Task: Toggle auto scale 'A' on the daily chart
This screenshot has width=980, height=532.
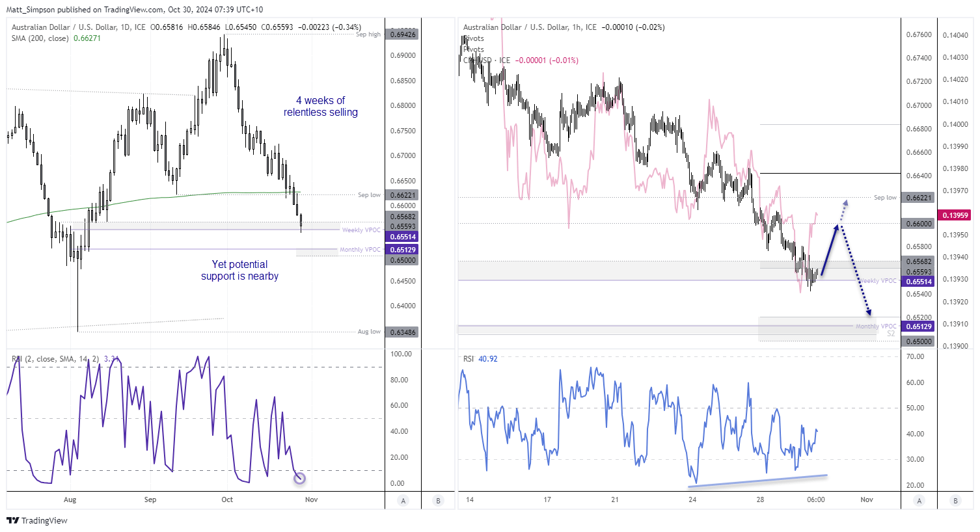Action: pos(403,500)
